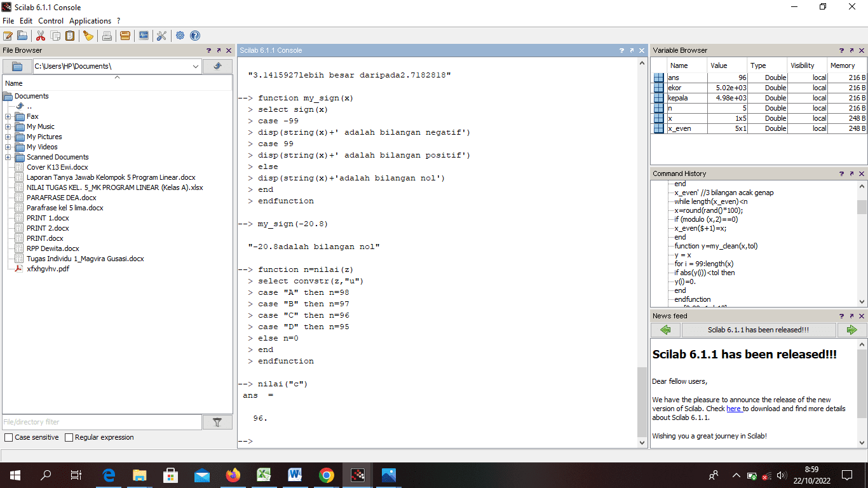Go to parent directory button in File Browser
868x488 pixels.
217,66
